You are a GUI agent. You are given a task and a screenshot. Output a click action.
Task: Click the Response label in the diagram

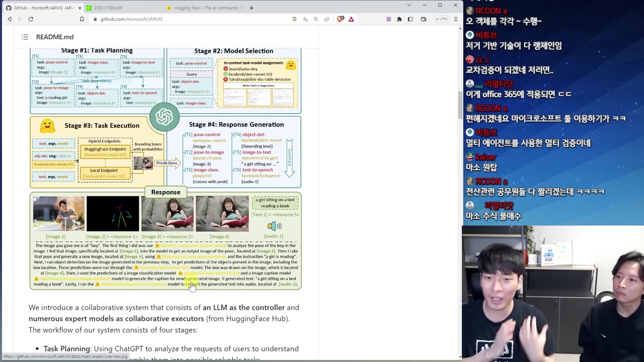coord(166,192)
